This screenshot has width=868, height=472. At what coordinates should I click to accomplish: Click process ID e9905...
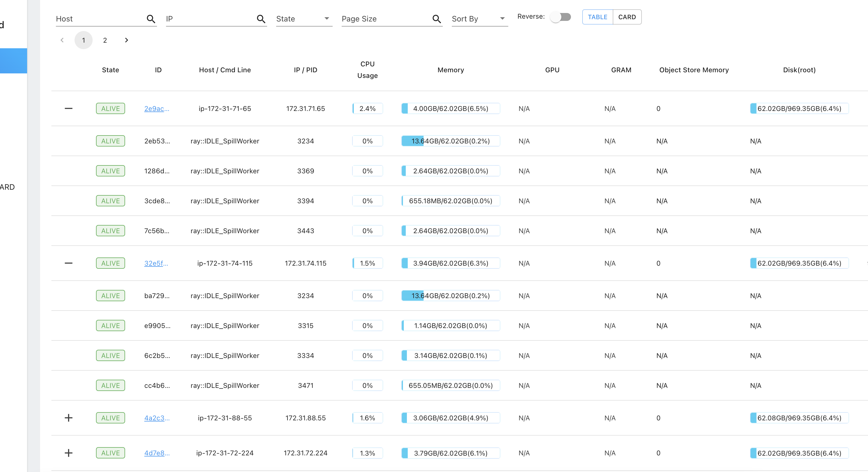pos(157,325)
